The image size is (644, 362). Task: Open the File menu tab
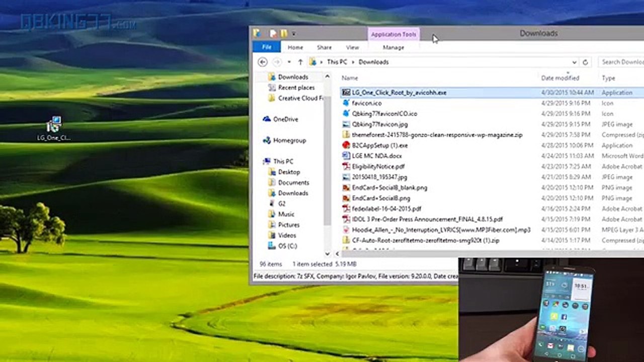click(x=267, y=47)
